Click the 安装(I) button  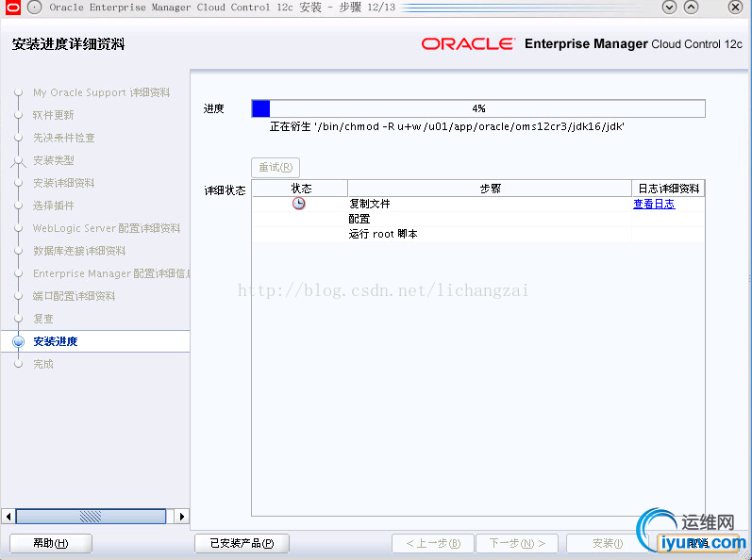pyautogui.click(x=607, y=543)
